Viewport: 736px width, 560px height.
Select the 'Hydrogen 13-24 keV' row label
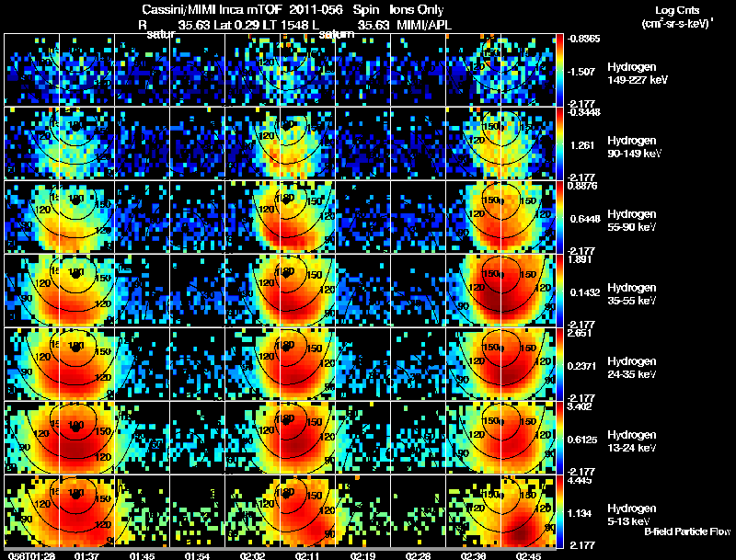632,441
